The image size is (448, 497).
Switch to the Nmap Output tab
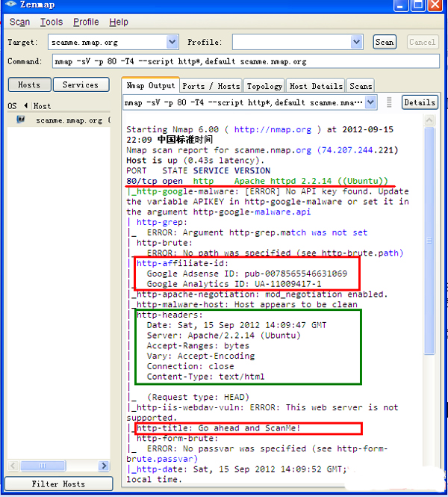point(150,85)
